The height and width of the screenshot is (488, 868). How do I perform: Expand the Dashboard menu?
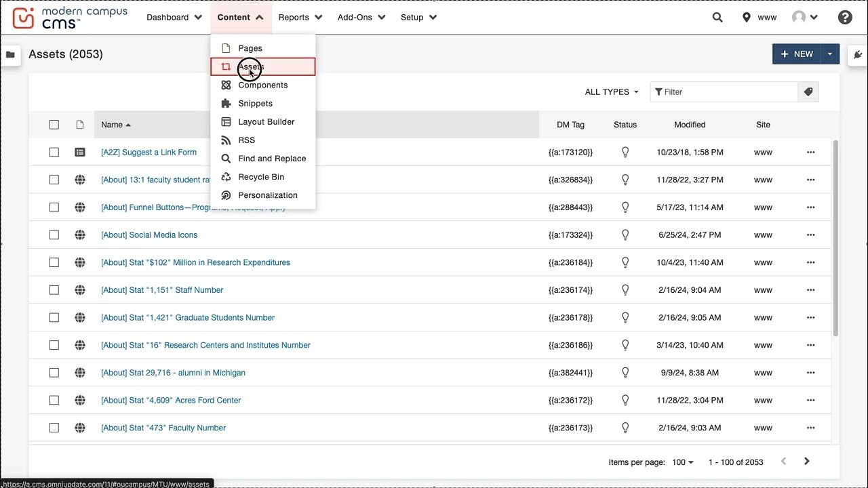tap(174, 18)
